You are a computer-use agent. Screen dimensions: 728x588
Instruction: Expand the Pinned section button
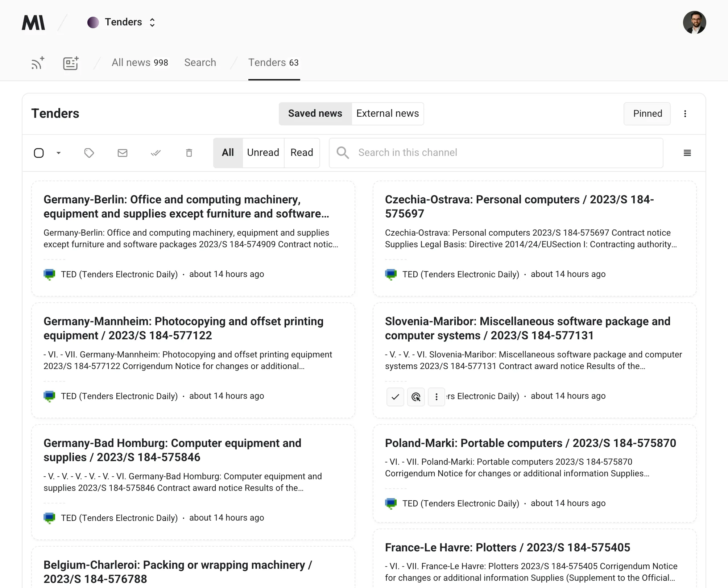(647, 113)
